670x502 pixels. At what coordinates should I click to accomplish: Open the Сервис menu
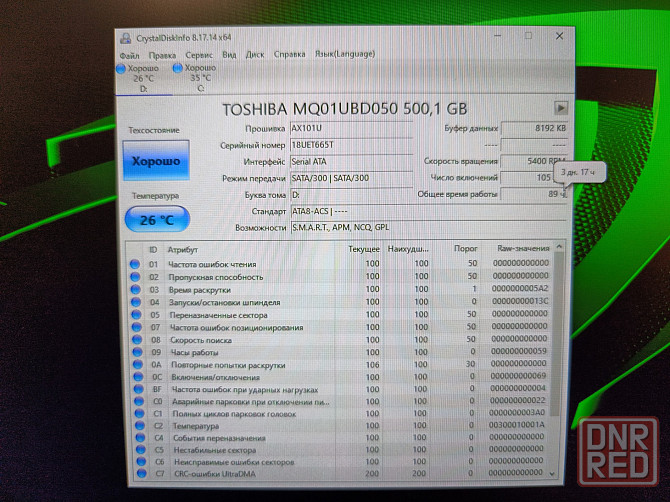[198, 54]
